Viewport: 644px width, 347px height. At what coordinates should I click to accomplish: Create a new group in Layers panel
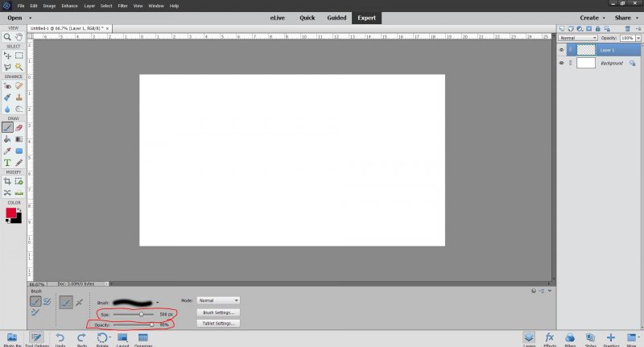571,29
